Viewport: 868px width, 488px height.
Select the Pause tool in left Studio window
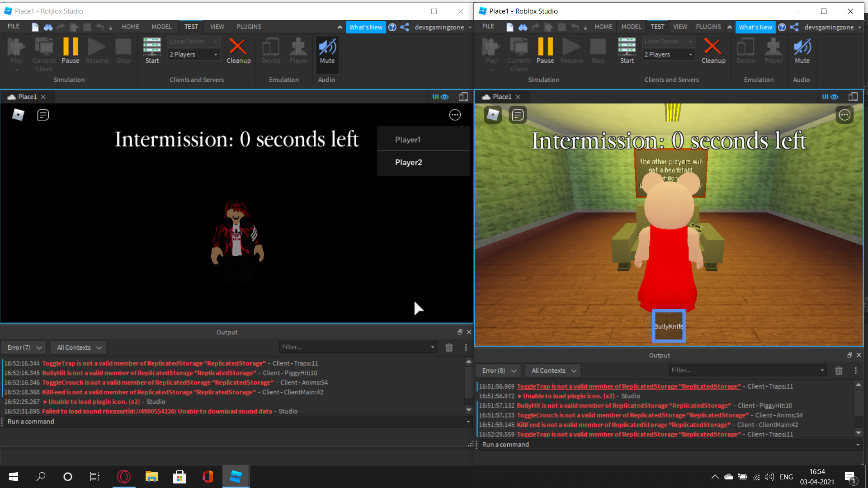[x=70, y=50]
